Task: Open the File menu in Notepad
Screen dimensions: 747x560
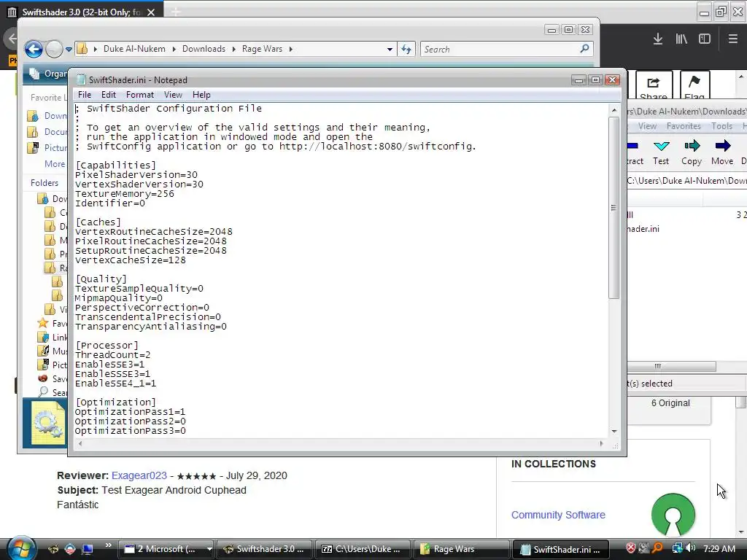Action: pyautogui.click(x=85, y=95)
